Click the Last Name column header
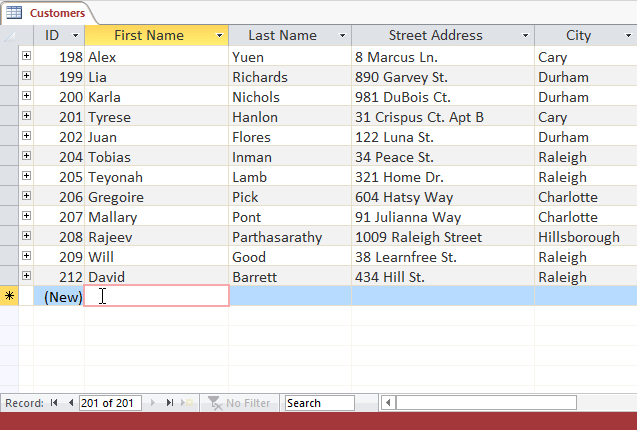The height and width of the screenshot is (430, 637). coord(282,35)
